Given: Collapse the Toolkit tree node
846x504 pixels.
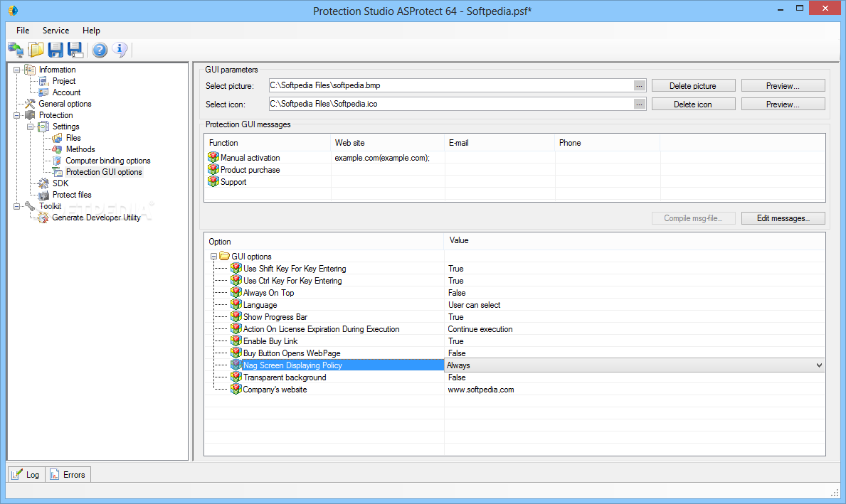Looking at the screenshot, I should click(17, 206).
